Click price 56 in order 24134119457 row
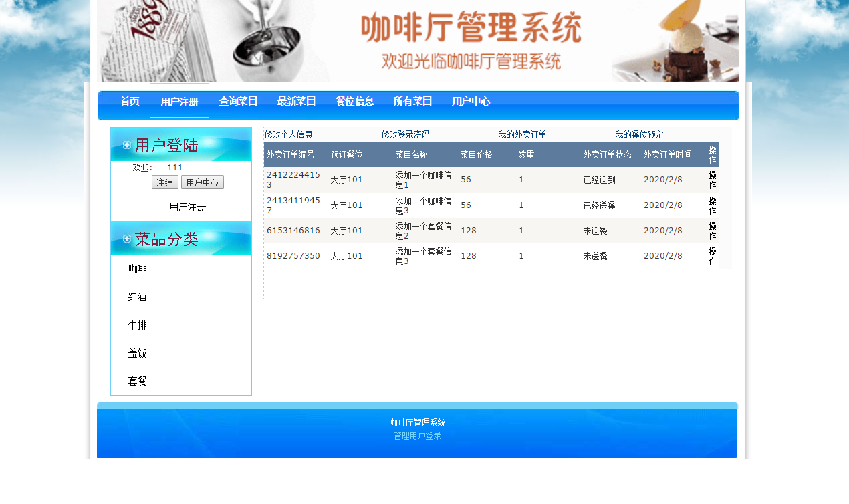Image resolution: width=849 pixels, height=504 pixels. [x=466, y=205]
